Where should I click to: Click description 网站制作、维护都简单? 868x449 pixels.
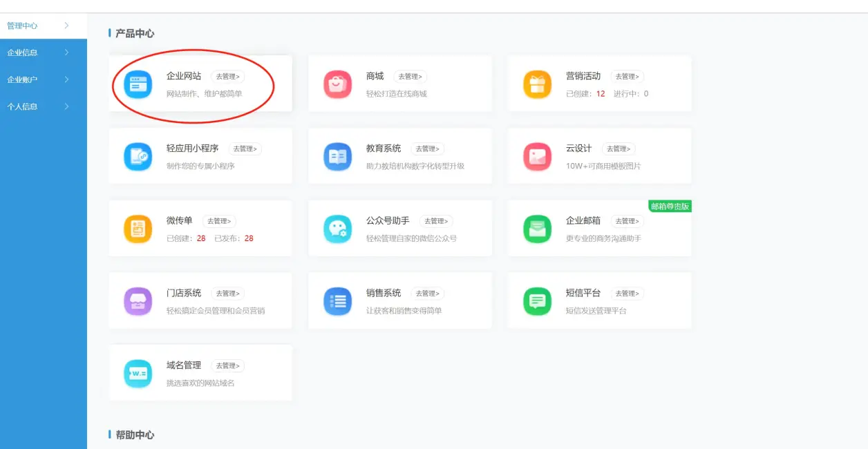coord(205,94)
